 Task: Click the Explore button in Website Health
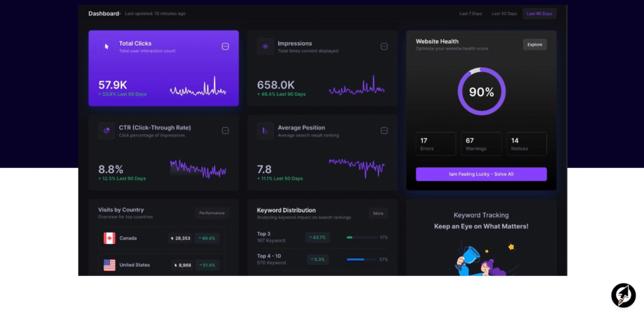pyautogui.click(x=535, y=45)
